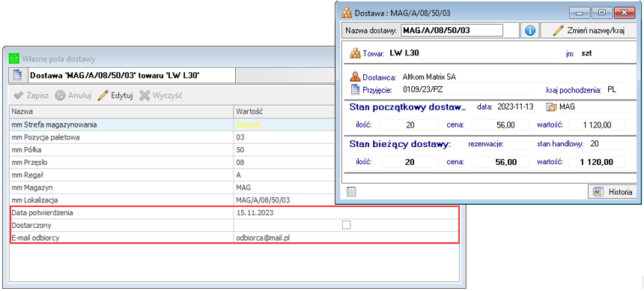Select the mm Magazyn row

click(172, 187)
